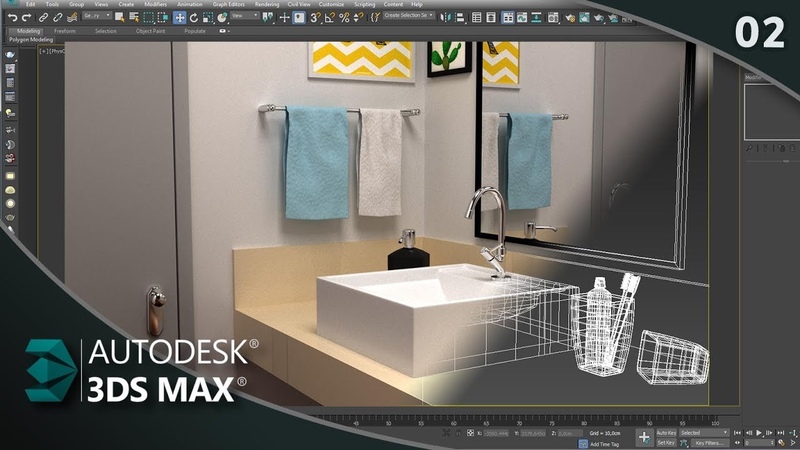Select the Select and Link chain icon

click(x=43, y=18)
